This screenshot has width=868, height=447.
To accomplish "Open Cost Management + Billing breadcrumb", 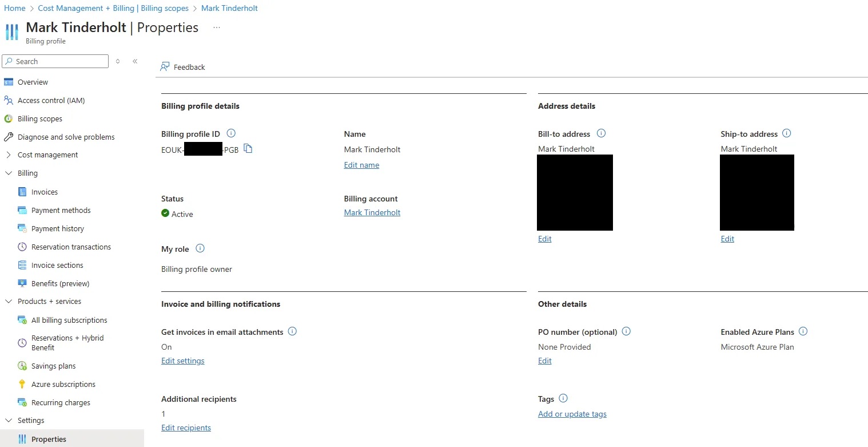I will pyautogui.click(x=113, y=8).
